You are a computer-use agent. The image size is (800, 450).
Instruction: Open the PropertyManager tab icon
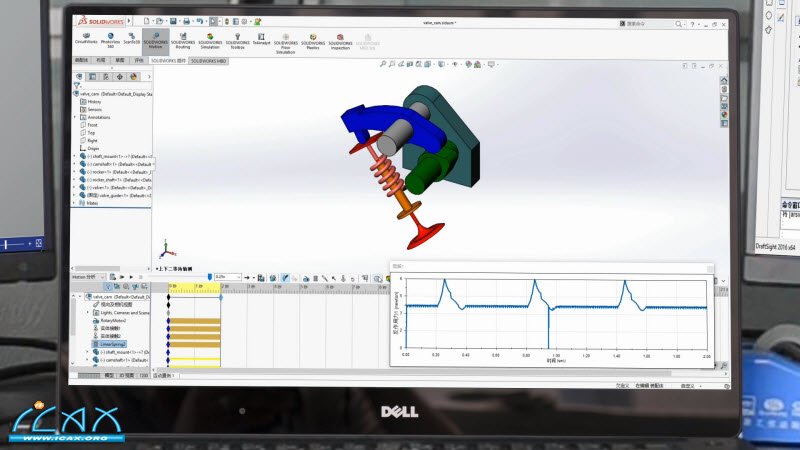click(x=92, y=77)
